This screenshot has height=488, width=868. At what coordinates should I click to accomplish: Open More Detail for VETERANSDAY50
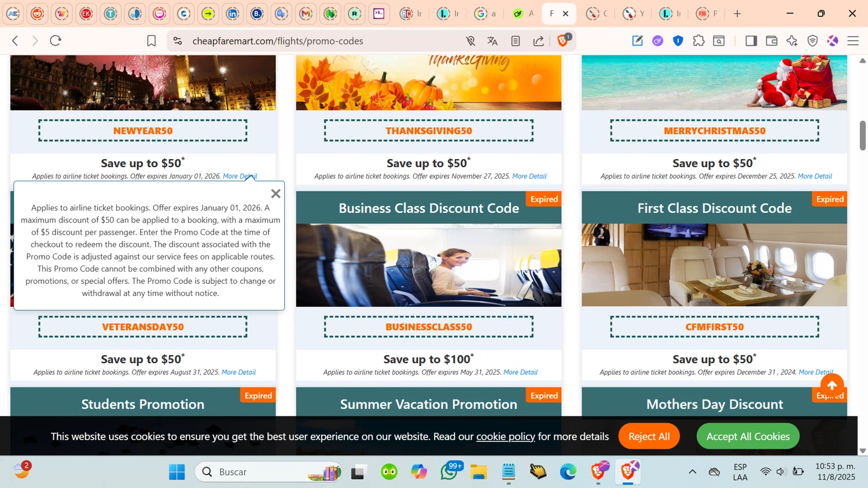coord(238,372)
